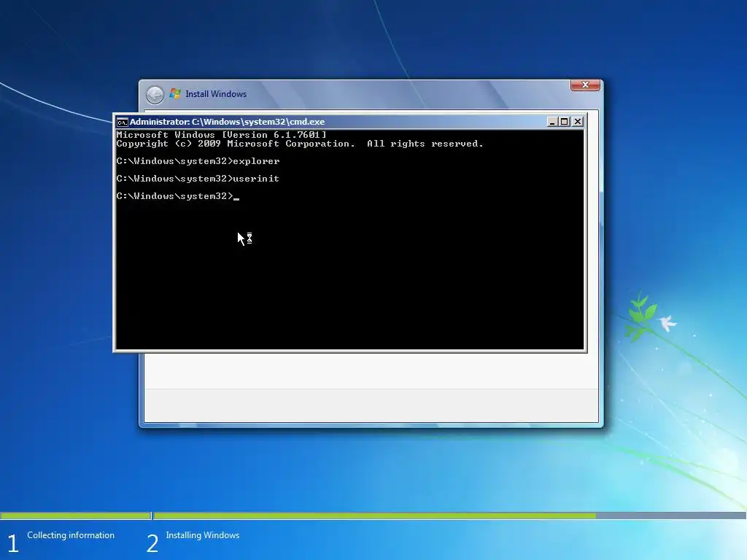This screenshot has height=560, width=747.
Task: Click the Installing Windows progress bar
Action: [450, 516]
